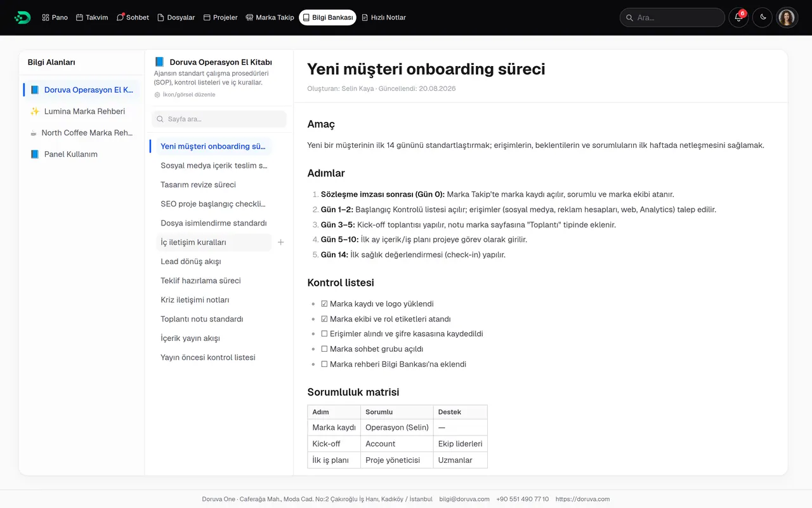This screenshot has width=812, height=508.
Task: Click the 'Sayfa ara...' page search box
Action: tap(219, 119)
